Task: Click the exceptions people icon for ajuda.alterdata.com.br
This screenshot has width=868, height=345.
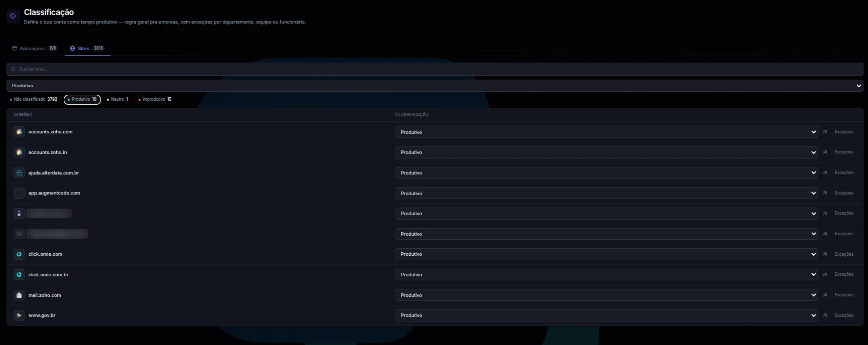Action: coord(825,172)
